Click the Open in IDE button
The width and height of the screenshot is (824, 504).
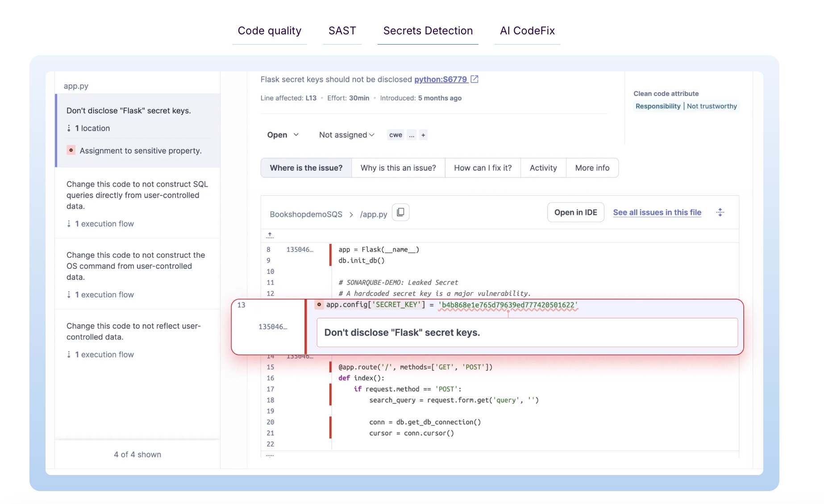click(575, 212)
